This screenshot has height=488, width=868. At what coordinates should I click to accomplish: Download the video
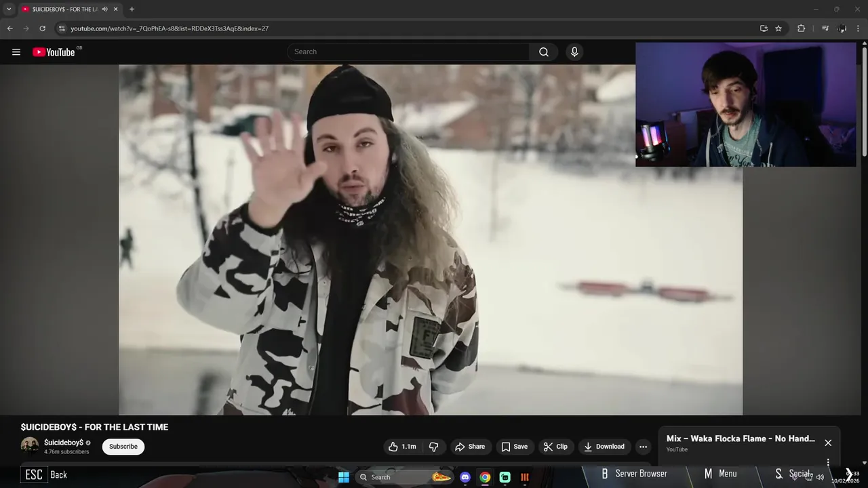tap(604, 447)
